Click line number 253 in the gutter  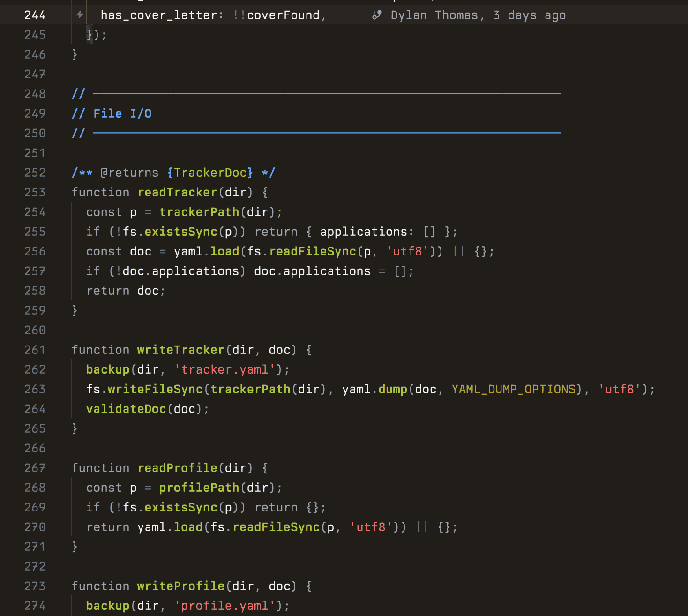[x=35, y=192]
